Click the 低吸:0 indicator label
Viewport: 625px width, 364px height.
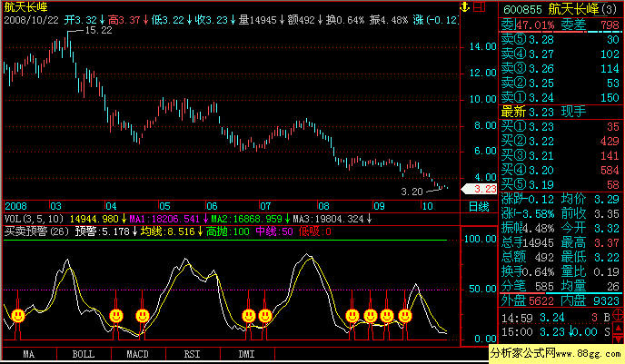315,231
